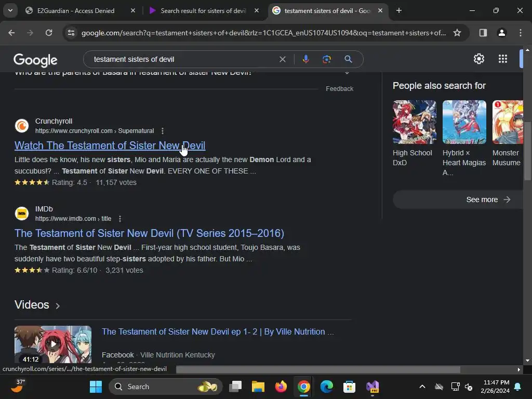Search by image with Google Lens
532x399 pixels.
tap(327, 59)
